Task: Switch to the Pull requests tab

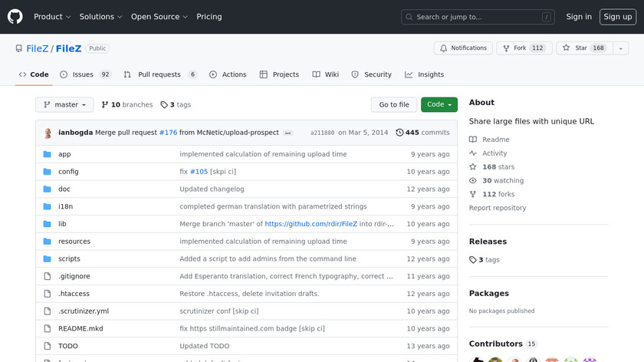Action: point(159,74)
